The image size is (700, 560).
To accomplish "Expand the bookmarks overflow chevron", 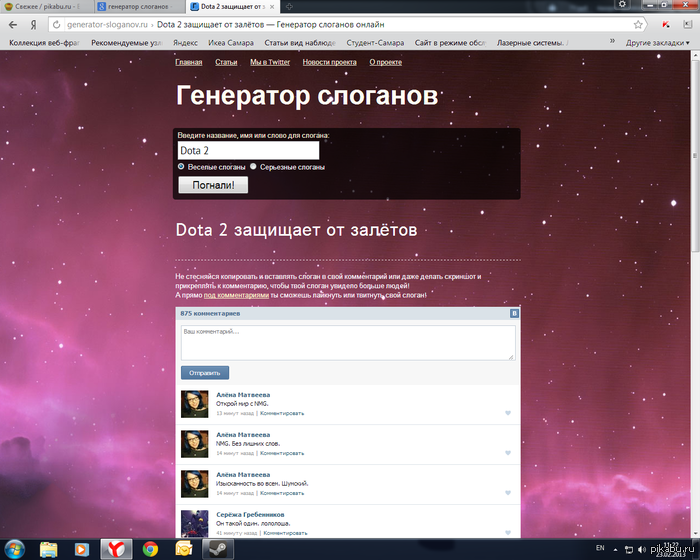I will tap(612, 41).
